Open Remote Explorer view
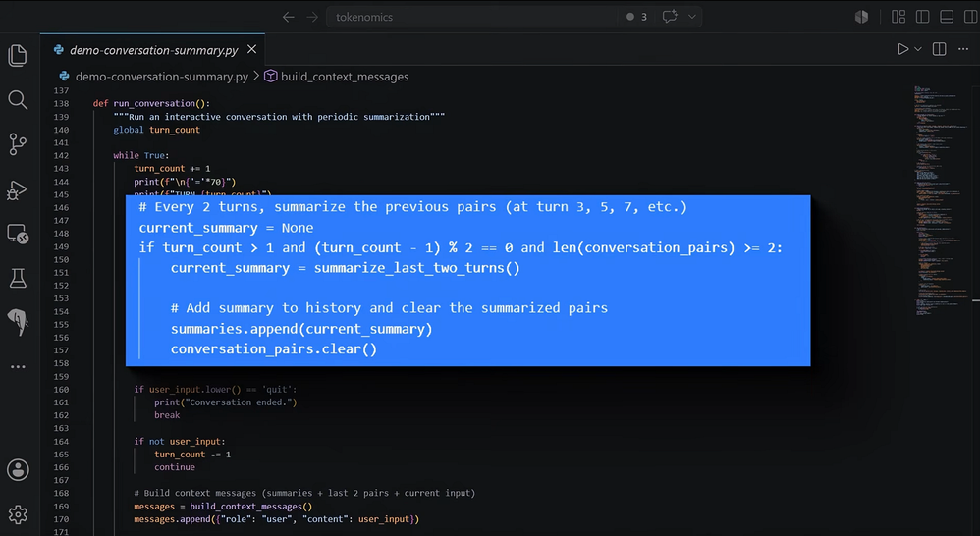 18,234
